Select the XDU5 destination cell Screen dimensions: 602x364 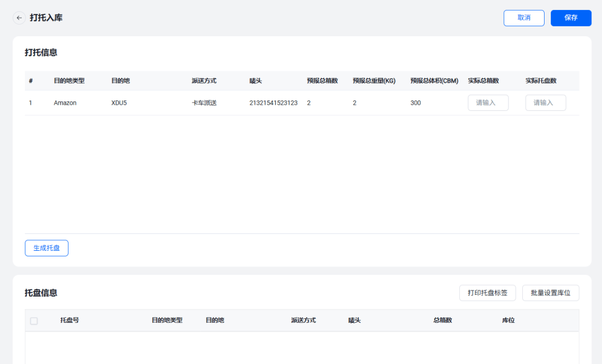119,103
